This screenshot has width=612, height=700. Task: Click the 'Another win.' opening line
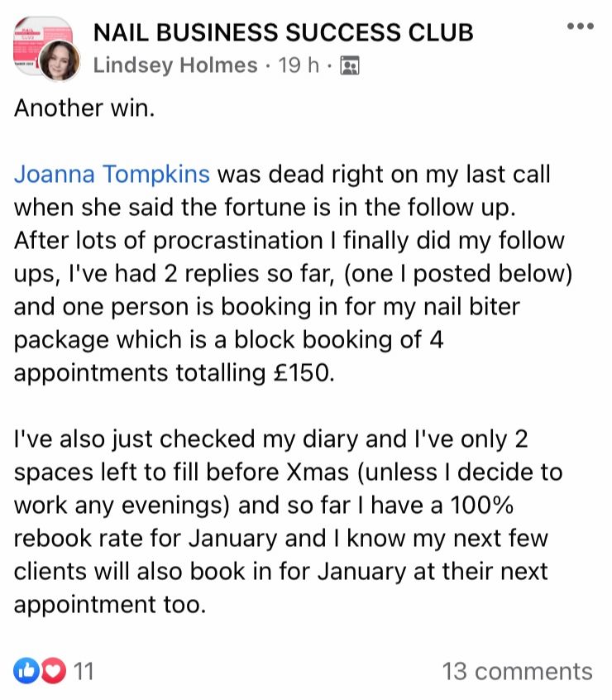tap(84, 108)
